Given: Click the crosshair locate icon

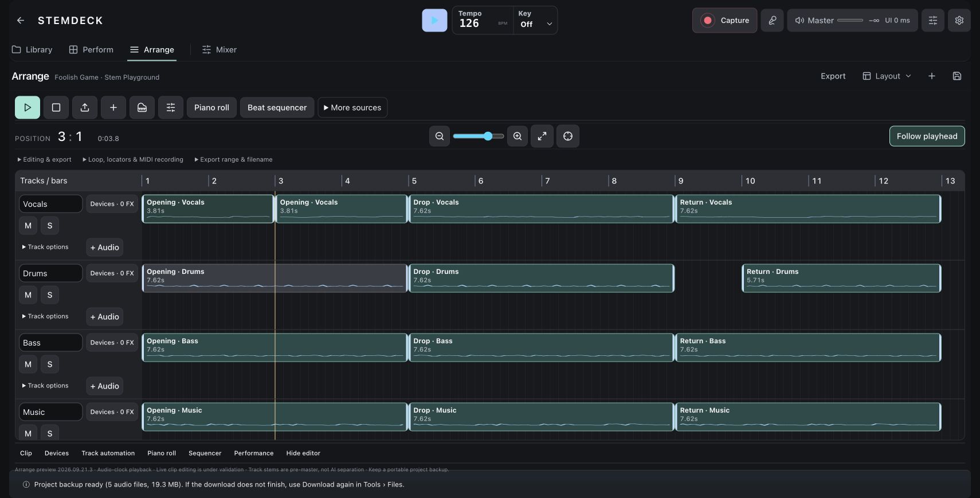Looking at the screenshot, I should click(x=568, y=136).
